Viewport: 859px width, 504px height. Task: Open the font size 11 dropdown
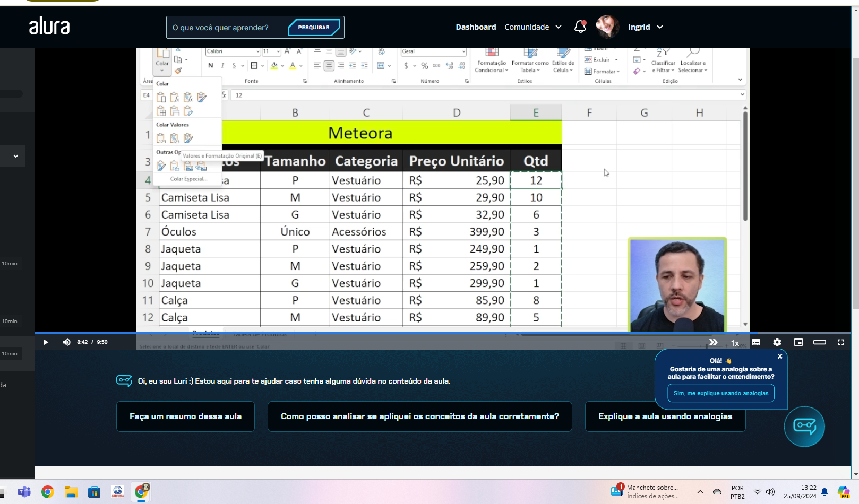[x=278, y=51]
